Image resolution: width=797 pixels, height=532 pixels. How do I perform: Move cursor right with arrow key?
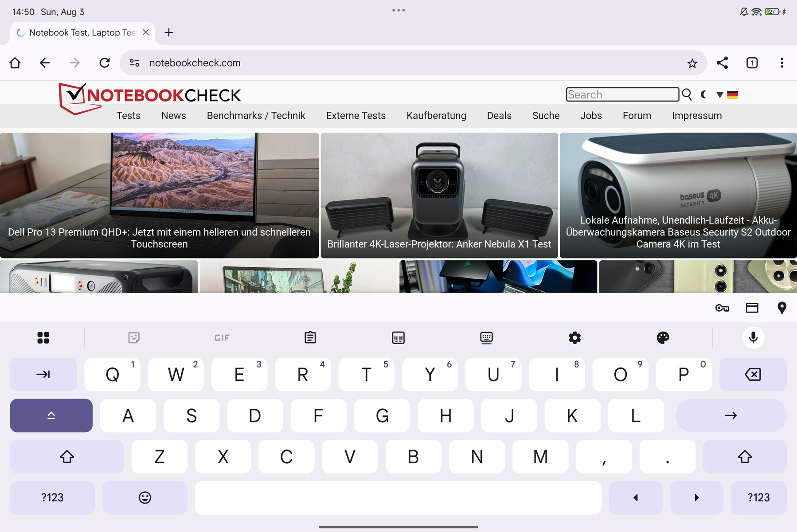pos(696,498)
